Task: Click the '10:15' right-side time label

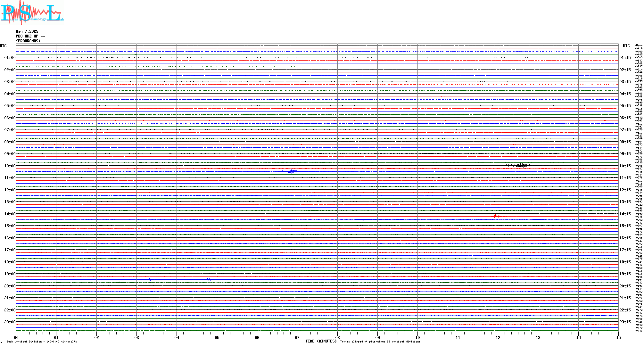Action: point(625,166)
